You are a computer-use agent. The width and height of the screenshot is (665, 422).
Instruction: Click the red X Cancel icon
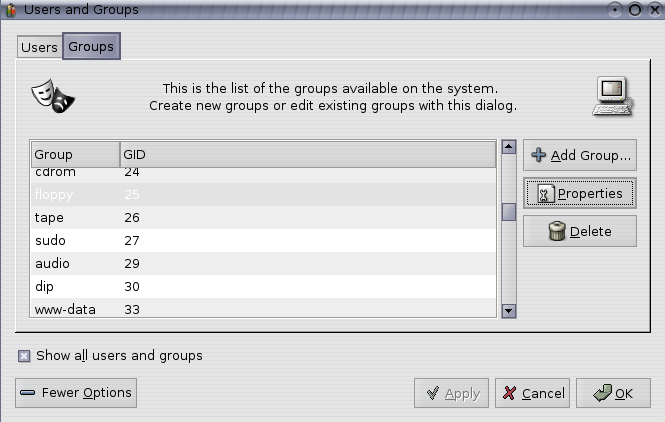tap(509, 393)
